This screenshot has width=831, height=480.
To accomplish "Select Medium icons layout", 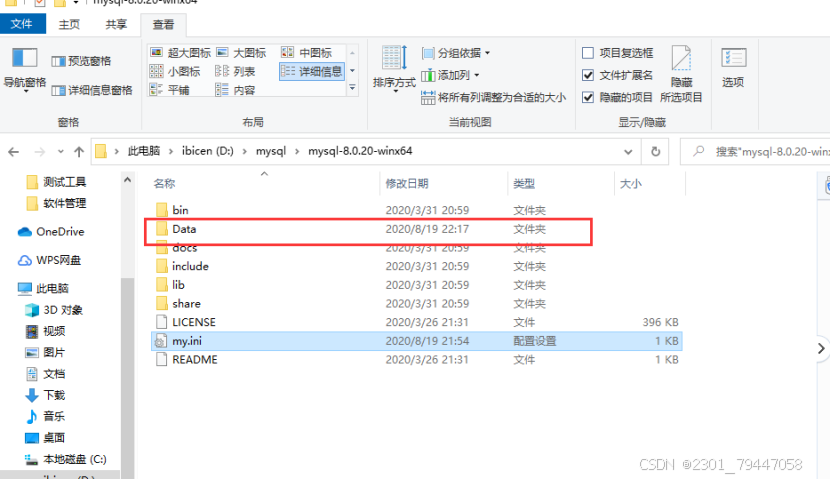I will click(307, 53).
